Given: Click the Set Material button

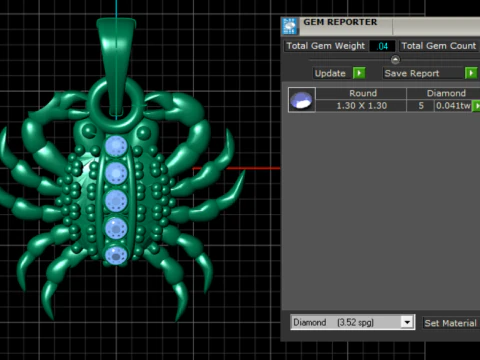Looking at the screenshot, I should [450, 323].
